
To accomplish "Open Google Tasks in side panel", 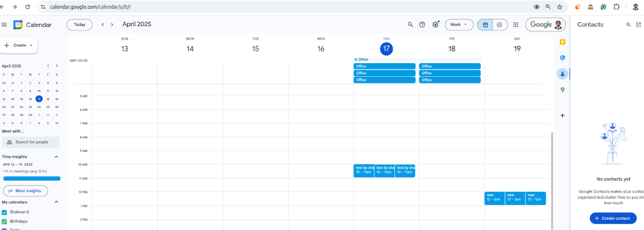I will (562, 58).
